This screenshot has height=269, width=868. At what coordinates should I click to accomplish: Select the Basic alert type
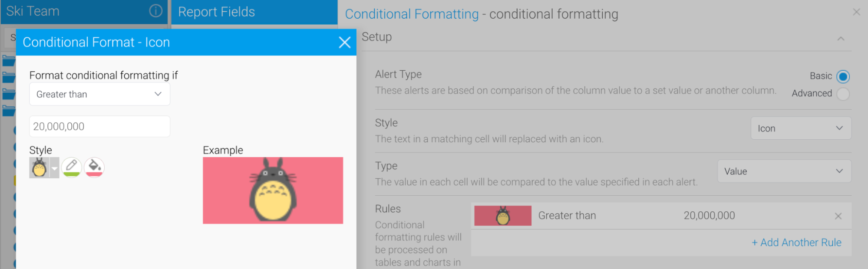tap(843, 77)
